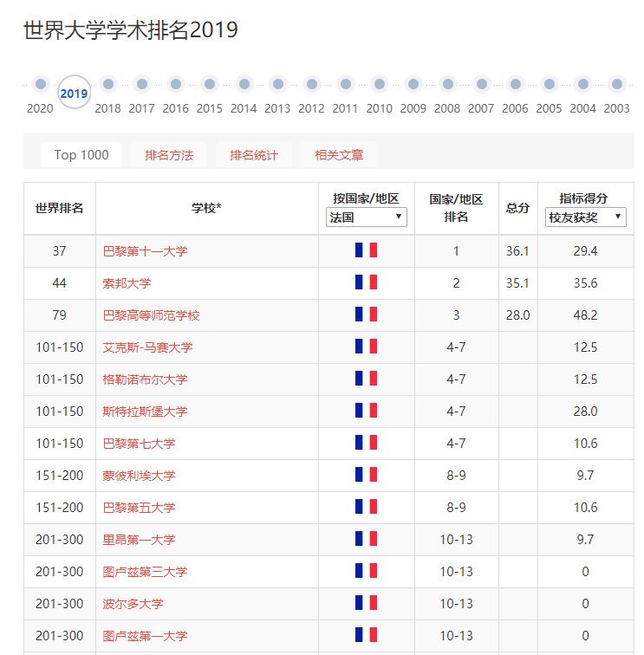Screen dimensions: 644x655
Task: Open 巴黎第五大学 link
Action: (x=140, y=508)
